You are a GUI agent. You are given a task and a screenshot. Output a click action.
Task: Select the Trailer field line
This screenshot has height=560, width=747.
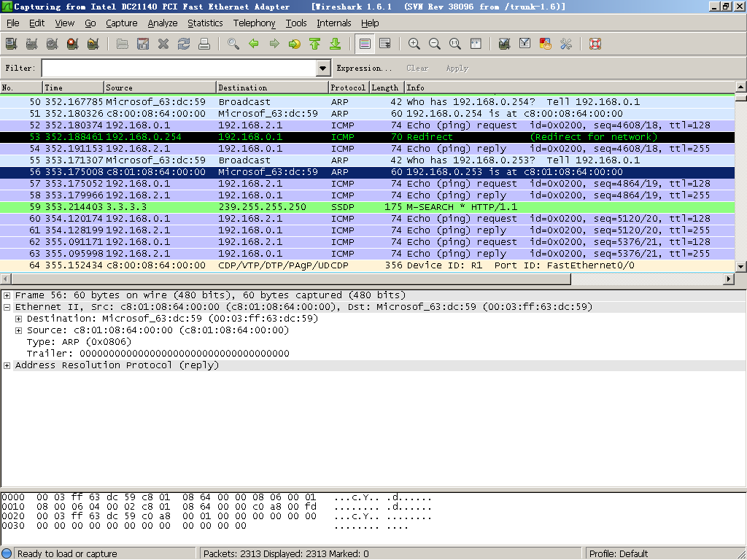pyautogui.click(x=158, y=354)
